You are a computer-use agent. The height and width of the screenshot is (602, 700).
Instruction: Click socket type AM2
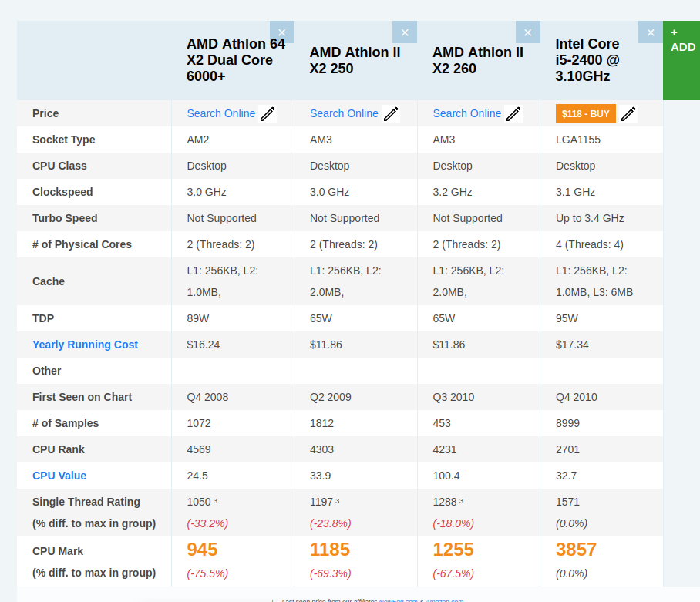pyautogui.click(x=198, y=140)
